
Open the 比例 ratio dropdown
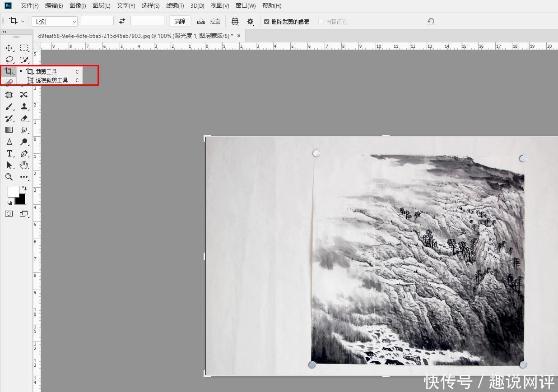click(55, 21)
